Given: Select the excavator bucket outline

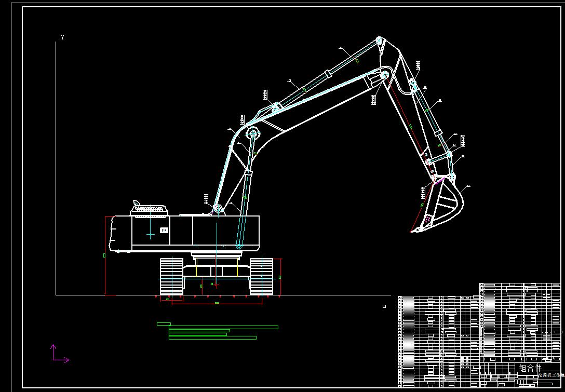Looking at the screenshot, I should coord(438,205).
